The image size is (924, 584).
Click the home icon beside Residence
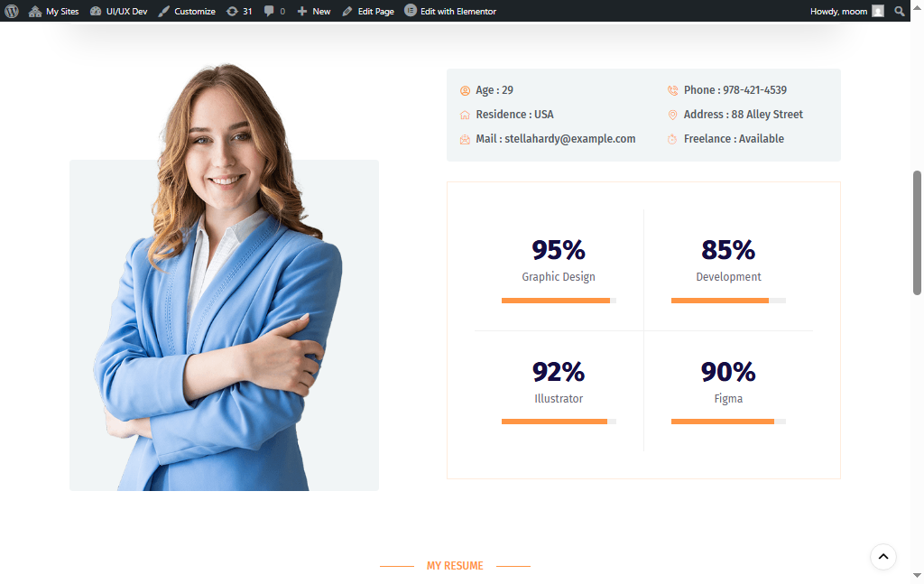click(464, 115)
